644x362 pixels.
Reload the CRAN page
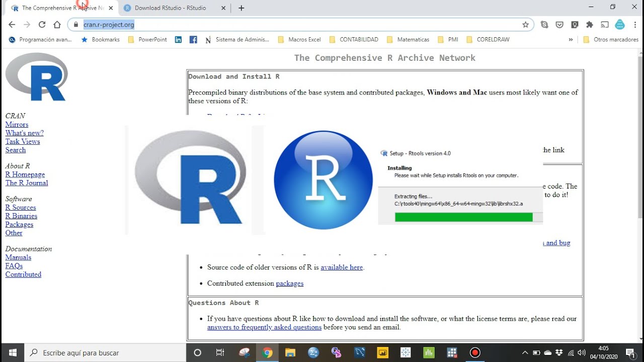coord(42,25)
